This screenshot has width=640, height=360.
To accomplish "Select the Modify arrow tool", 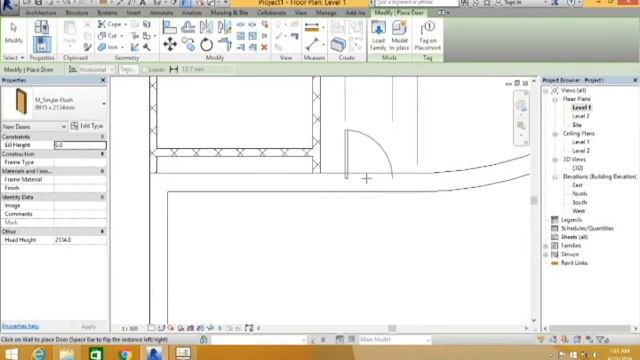I will pos(13,33).
